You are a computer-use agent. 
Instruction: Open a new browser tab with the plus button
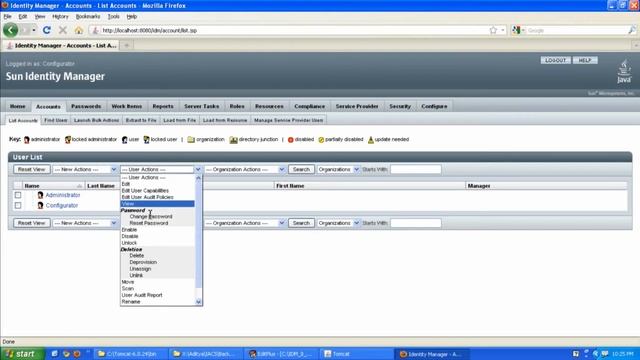(x=127, y=45)
